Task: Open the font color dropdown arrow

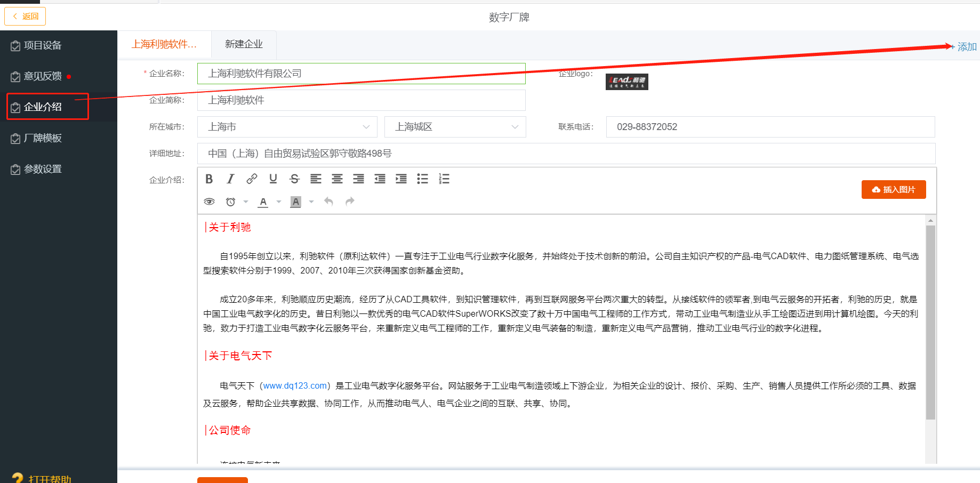Action: pos(278,202)
